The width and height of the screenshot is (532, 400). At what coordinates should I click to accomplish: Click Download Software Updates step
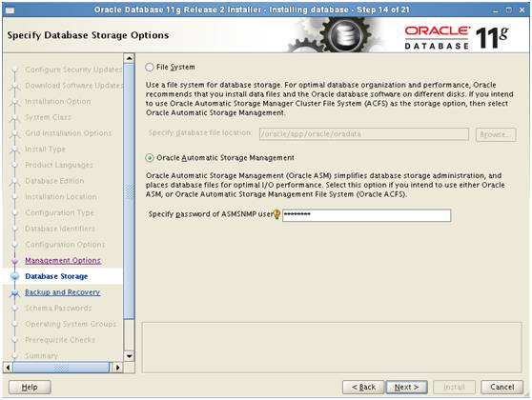click(x=74, y=86)
